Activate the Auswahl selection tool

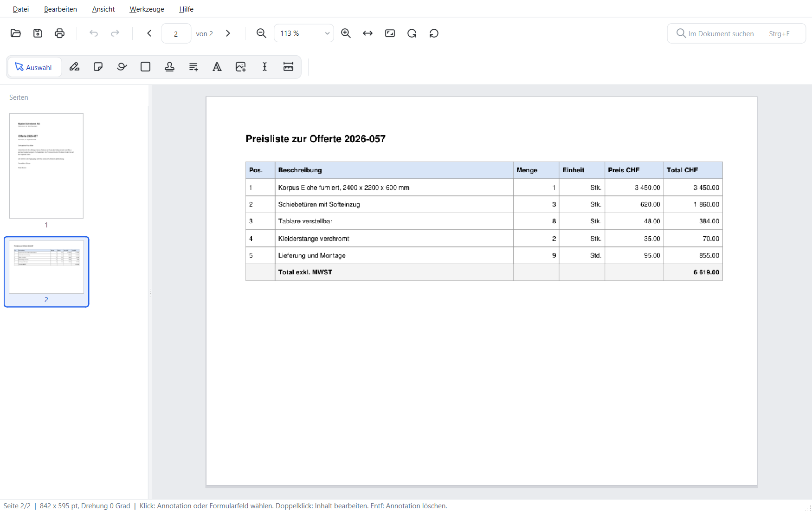tap(34, 67)
